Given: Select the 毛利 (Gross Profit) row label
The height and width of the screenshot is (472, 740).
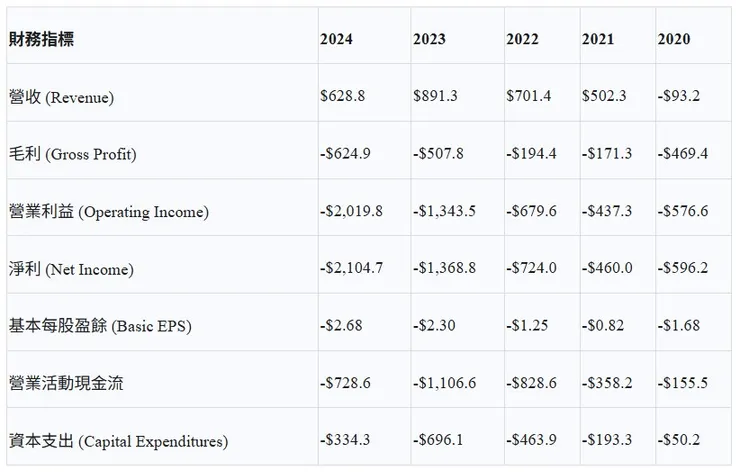Looking at the screenshot, I should (72, 155).
